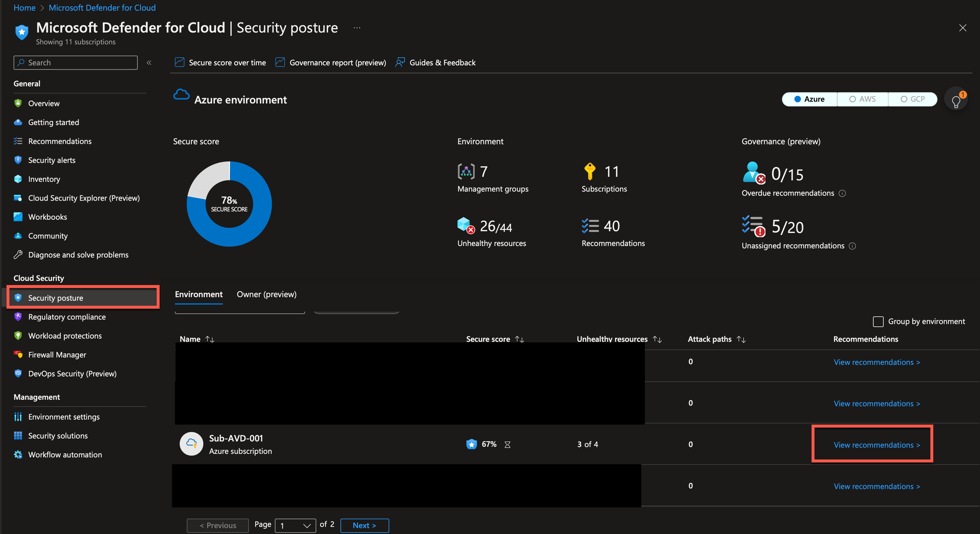The width and height of the screenshot is (980, 534).
Task: Navigate to Home breadcrumb
Action: point(24,8)
